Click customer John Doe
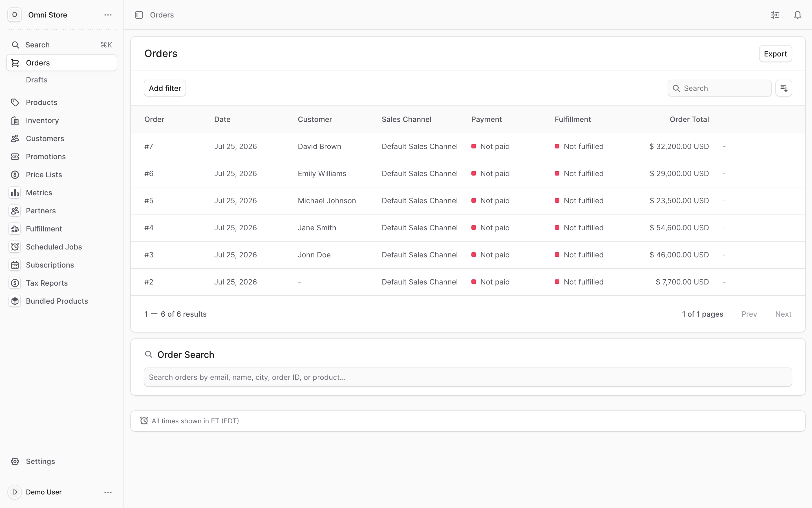This screenshot has height=508, width=812. point(314,255)
